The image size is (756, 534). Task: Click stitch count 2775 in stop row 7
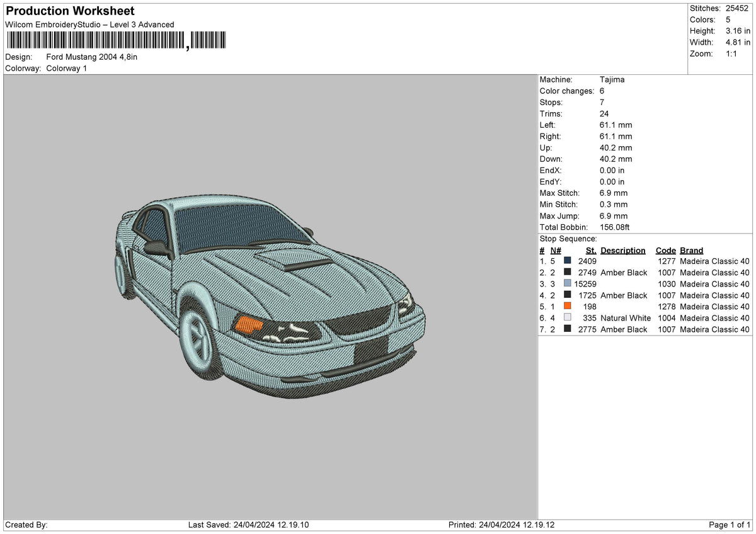tap(587, 329)
